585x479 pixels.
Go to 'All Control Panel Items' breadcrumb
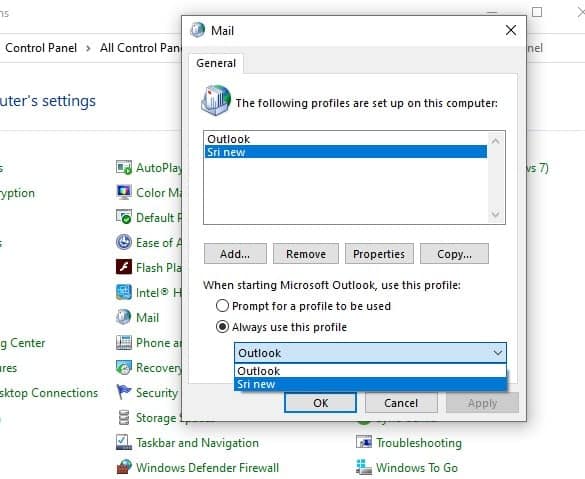coord(140,48)
